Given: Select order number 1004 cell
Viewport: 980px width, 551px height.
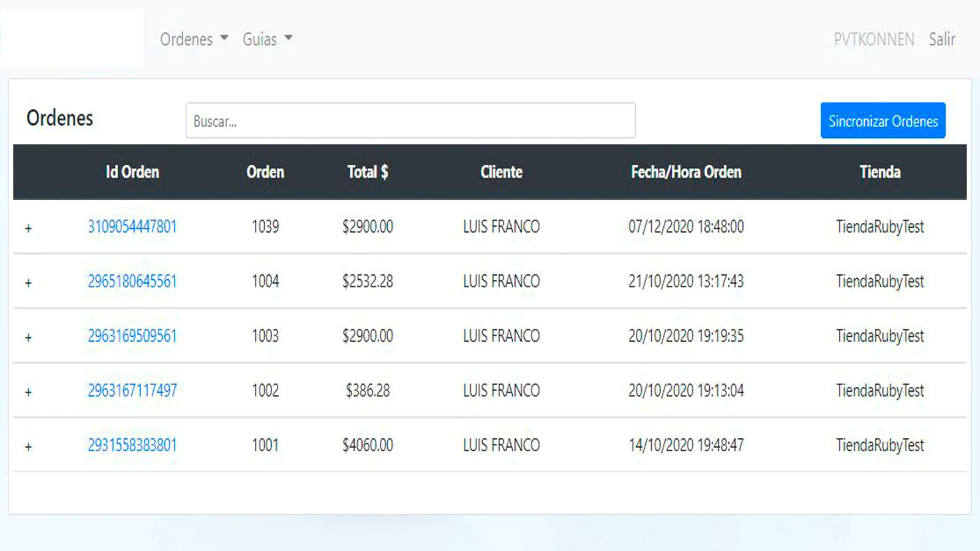Looking at the screenshot, I should 265,282.
